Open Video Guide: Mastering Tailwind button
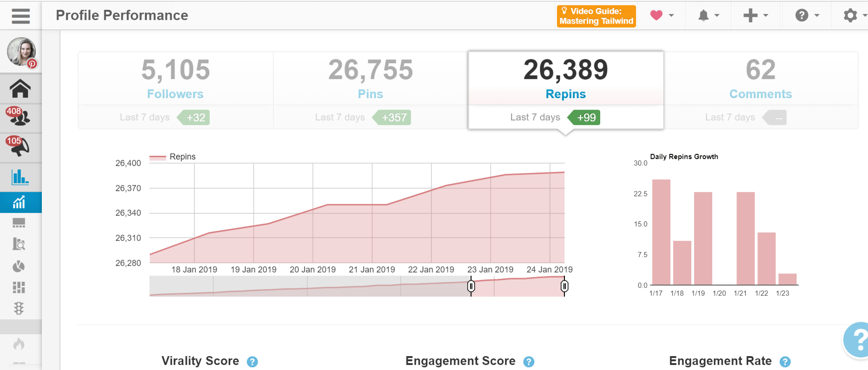868x370 pixels. (596, 16)
